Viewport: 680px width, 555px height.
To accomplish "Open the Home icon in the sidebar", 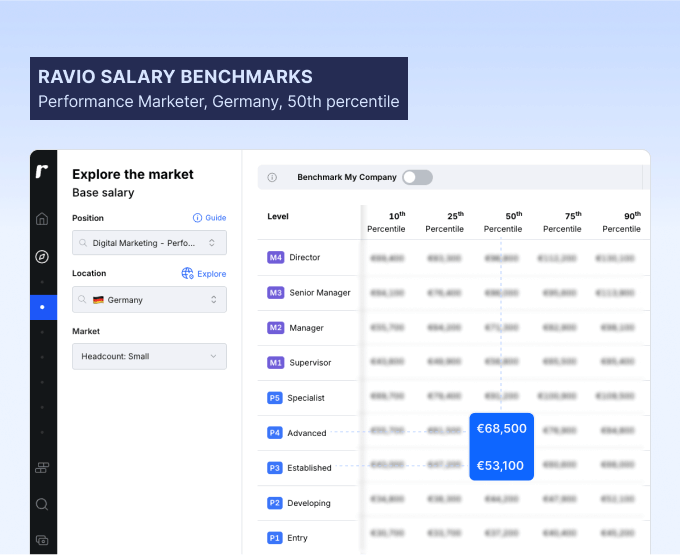I will 42,219.
